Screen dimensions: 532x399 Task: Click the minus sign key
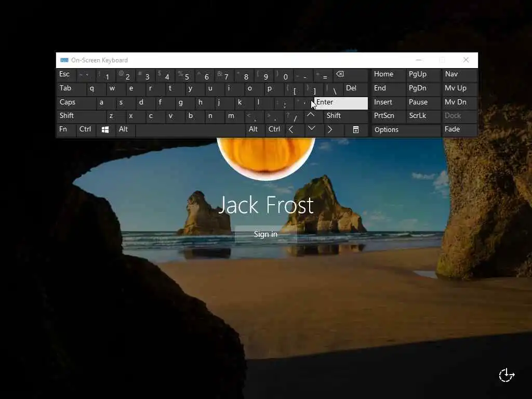click(x=303, y=75)
